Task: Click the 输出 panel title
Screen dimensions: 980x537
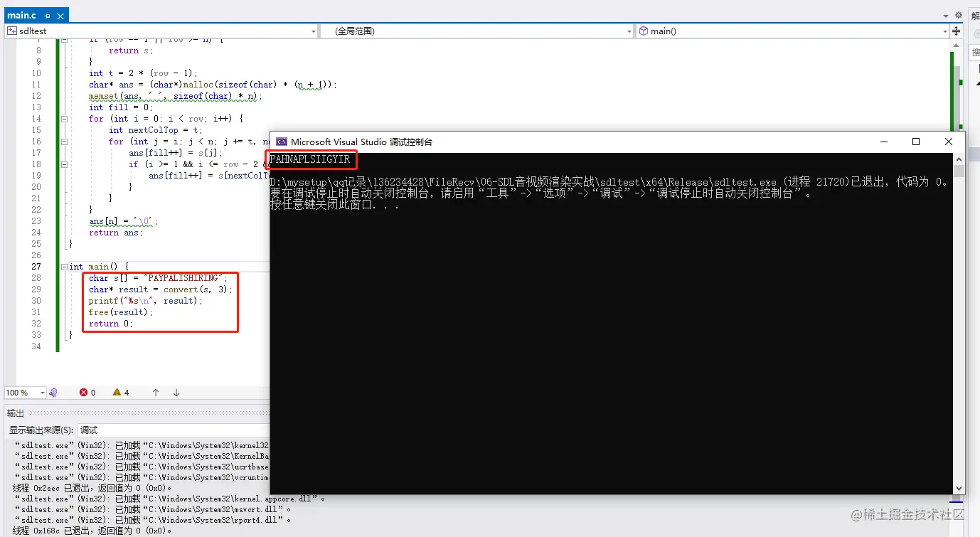Action: (15, 413)
